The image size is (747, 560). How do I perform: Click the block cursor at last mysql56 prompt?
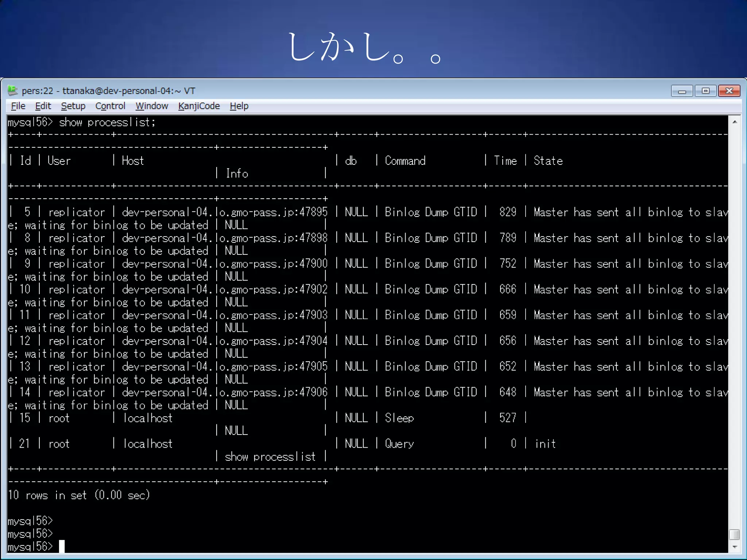pos(62,547)
